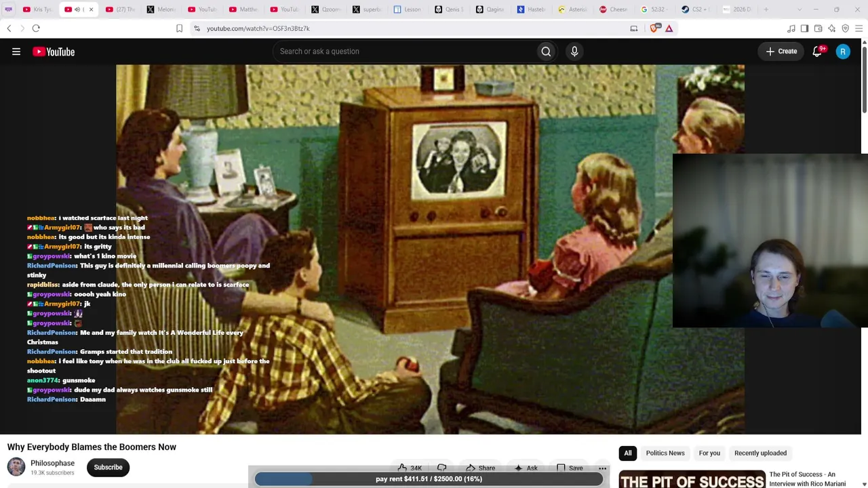This screenshot has height=488, width=868.
Task: Open YouTube notifications bell
Action: (x=817, y=52)
